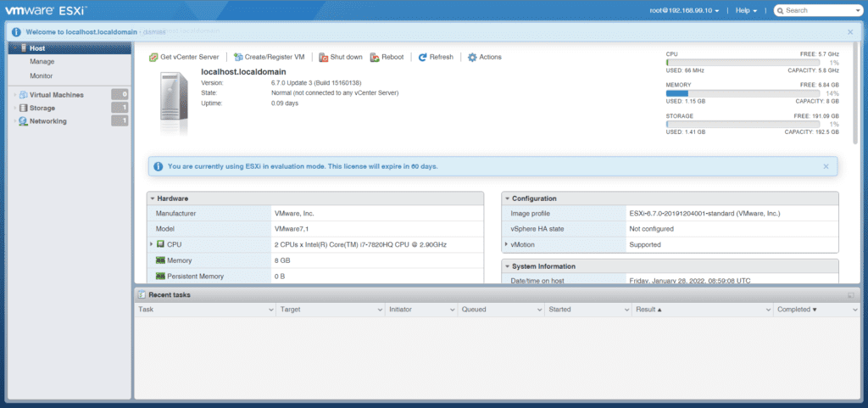Open the Monitor item under Host
This screenshot has height=408, width=868.
point(42,75)
